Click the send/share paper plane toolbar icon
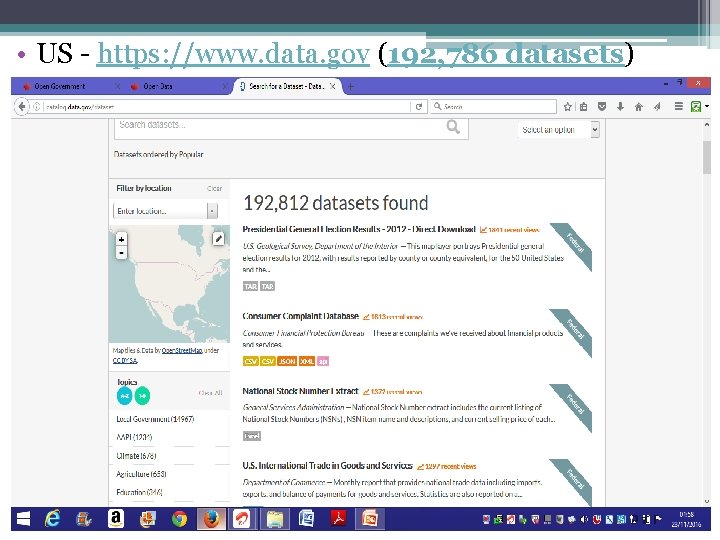This screenshot has width=720, height=540. (657, 107)
